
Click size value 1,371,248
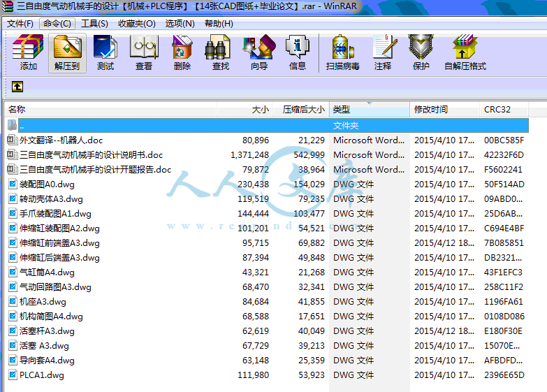click(250, 155)
